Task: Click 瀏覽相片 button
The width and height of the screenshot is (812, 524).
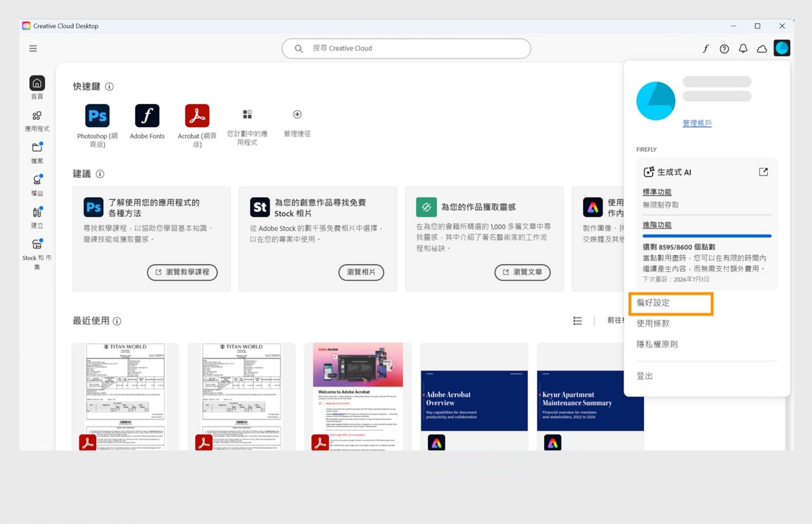Action: pos(361,272)
